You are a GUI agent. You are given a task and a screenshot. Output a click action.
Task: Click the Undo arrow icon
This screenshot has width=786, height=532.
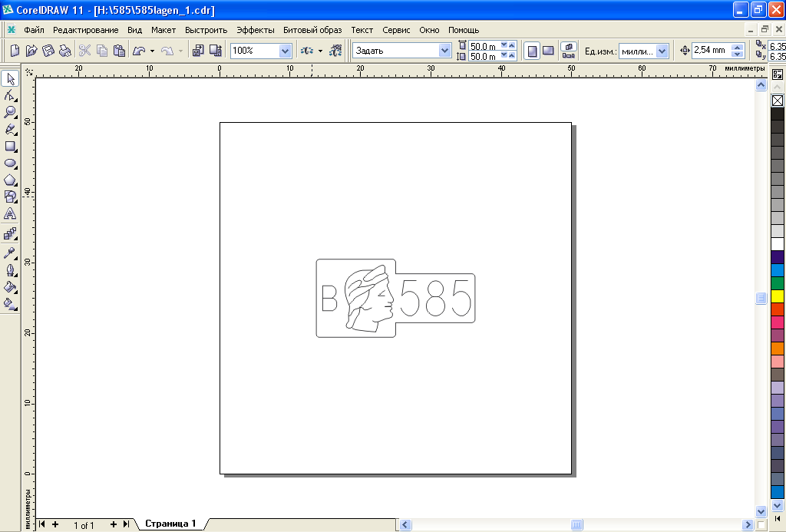[139, 50]
